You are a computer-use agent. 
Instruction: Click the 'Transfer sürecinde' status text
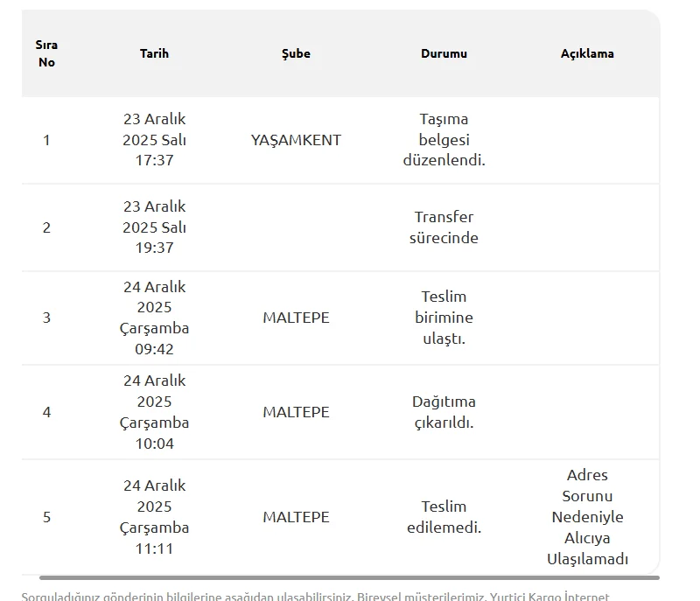444,227
